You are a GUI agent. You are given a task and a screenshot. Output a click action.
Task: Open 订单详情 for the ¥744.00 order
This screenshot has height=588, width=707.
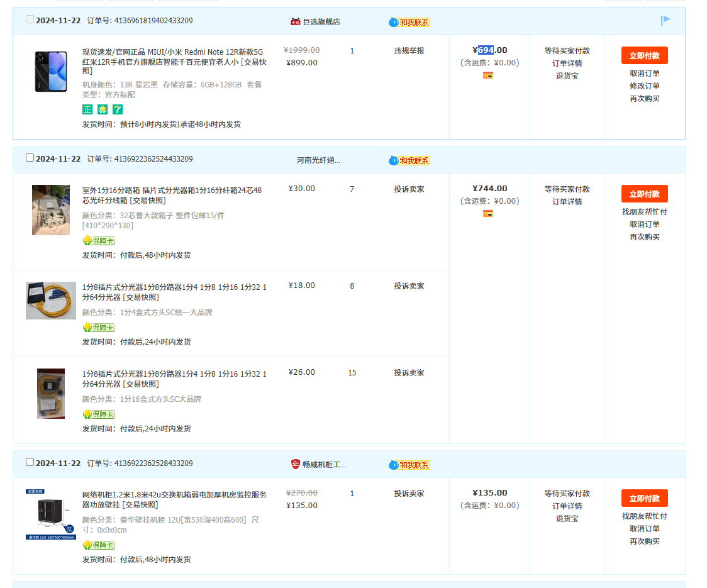567,202
